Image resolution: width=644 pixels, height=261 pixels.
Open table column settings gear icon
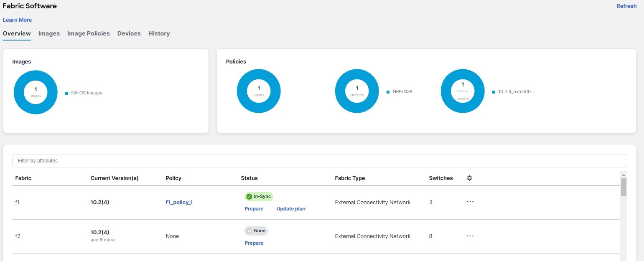pos(469,178)
